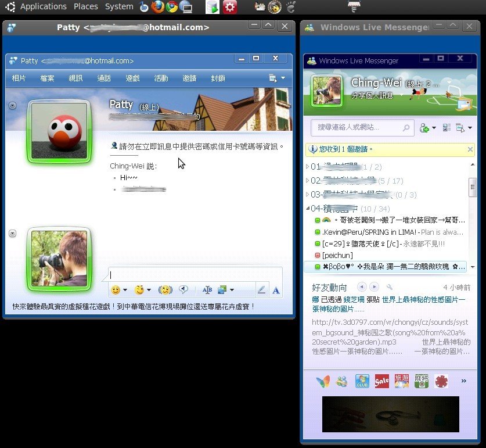Open the red poker chip icon
This screenshot has width=486, height=448.
coord(441,382)
